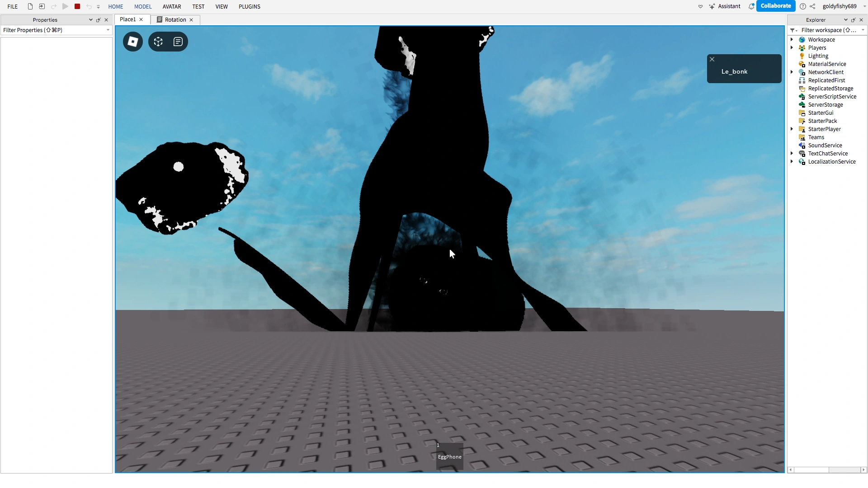Select the EggPhone hotbar slot
Viewport: 868px width, 488px height.
tap(449, 455)
